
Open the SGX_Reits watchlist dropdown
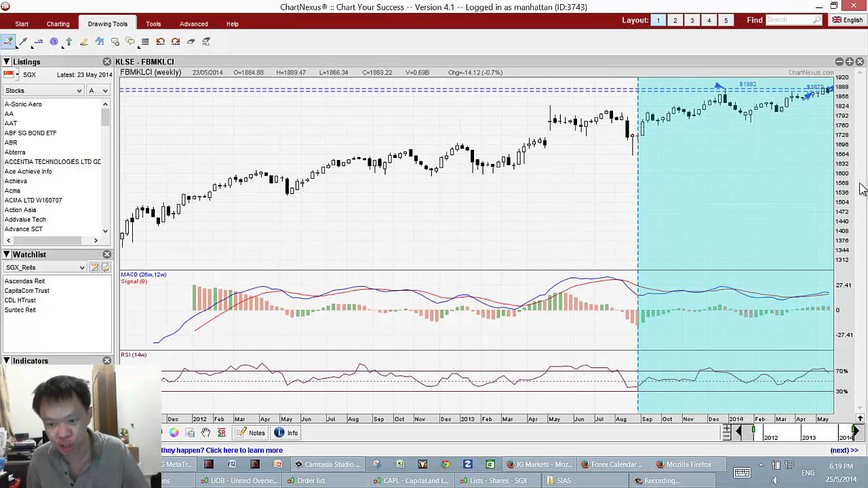coord(45,268)
